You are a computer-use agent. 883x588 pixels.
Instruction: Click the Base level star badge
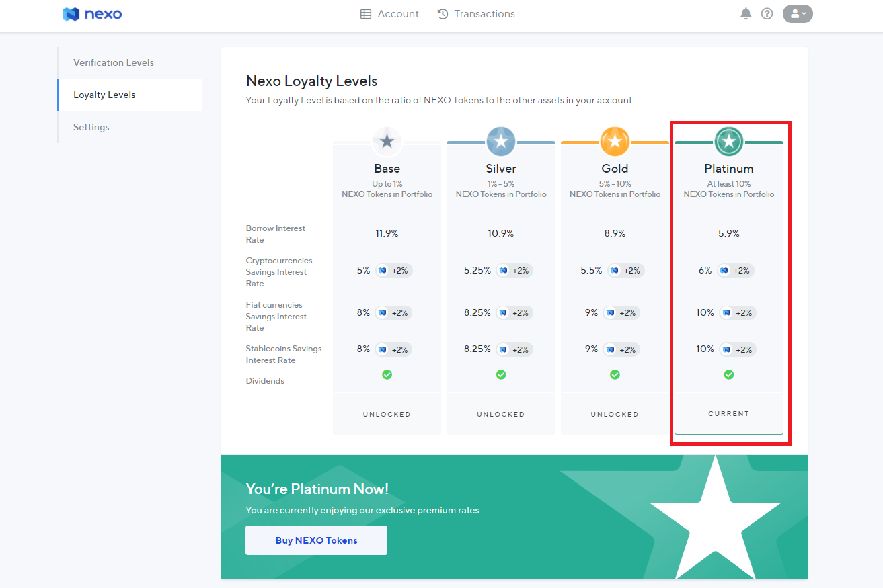(x=387, y=142)
